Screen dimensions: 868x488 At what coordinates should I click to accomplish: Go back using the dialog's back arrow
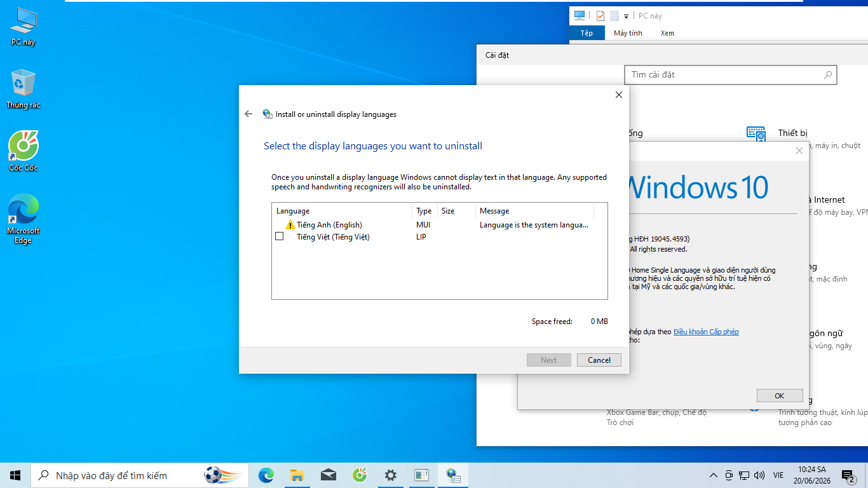(x=248, y=114)
